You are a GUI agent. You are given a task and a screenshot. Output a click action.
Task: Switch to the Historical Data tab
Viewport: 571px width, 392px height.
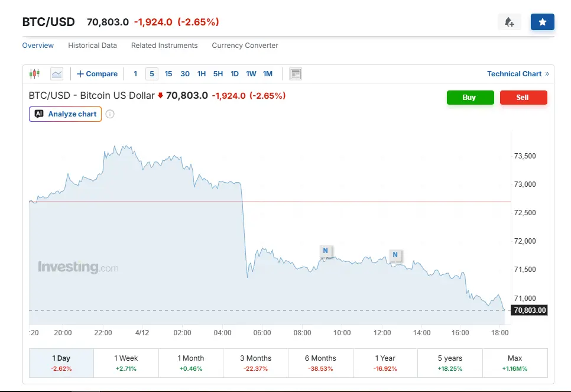pos(92,46)
